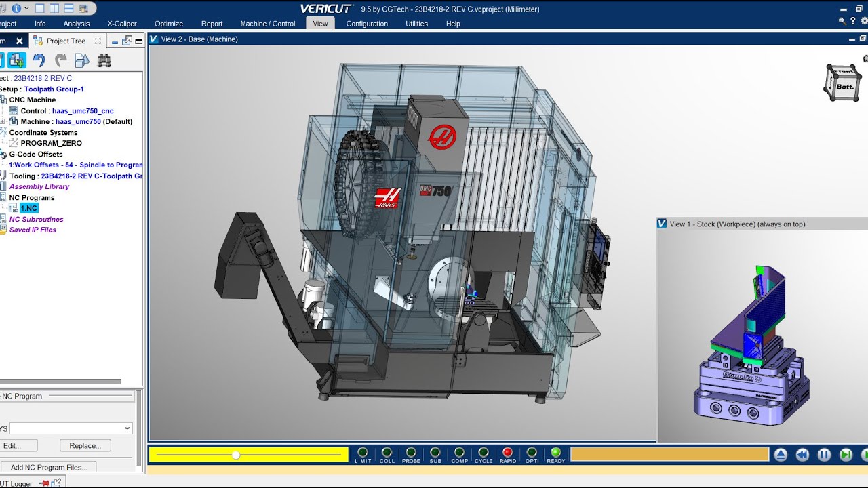Select the Tooling tree item
The height and width of the screenshot is (488, 868).
pos(76,176)
